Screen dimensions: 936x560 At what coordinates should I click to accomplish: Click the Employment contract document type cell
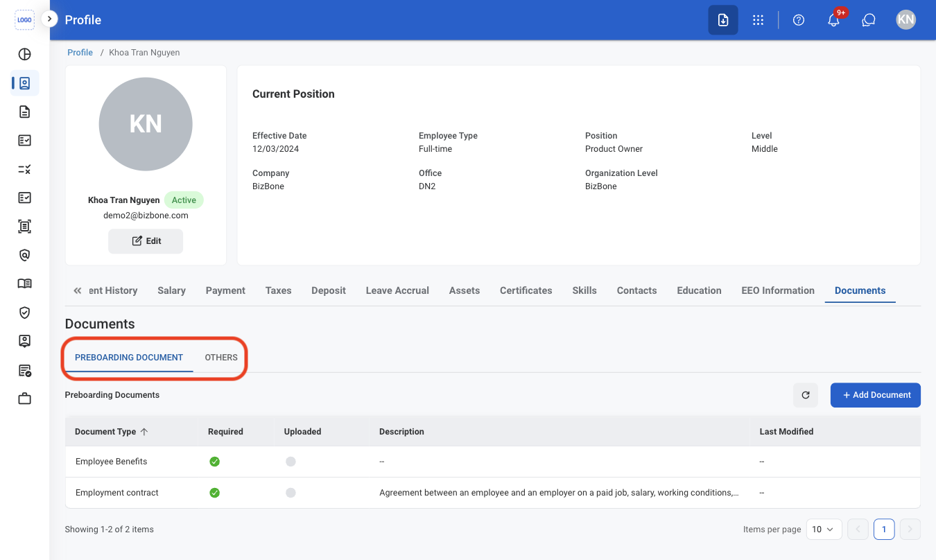coord(117,493)
